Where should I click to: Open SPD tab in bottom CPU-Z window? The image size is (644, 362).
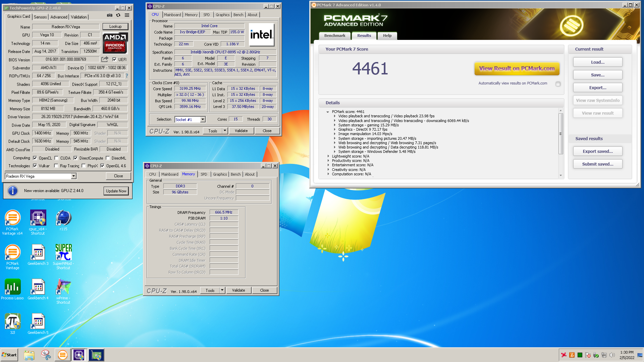tap(204, 174)
